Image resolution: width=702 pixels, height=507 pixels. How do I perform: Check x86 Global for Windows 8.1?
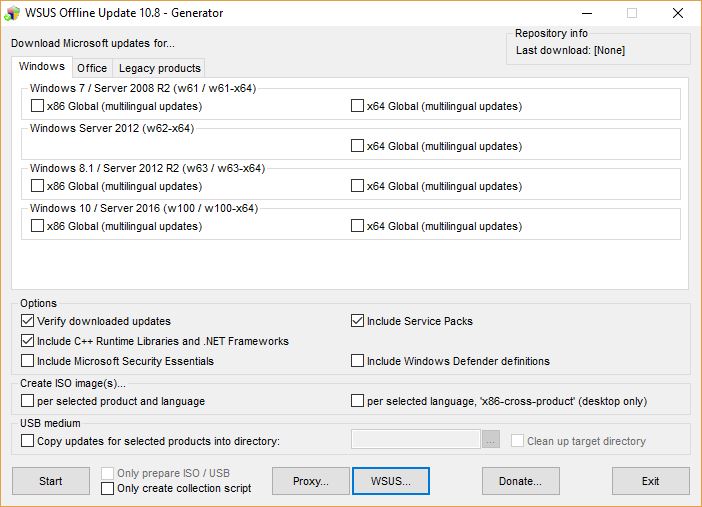click(37, 185)
